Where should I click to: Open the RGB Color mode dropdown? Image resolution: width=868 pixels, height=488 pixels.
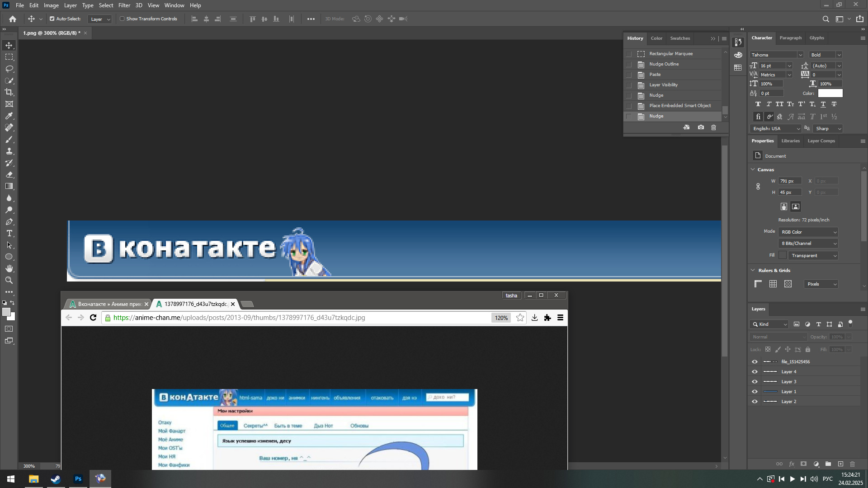tap(808, 232)
